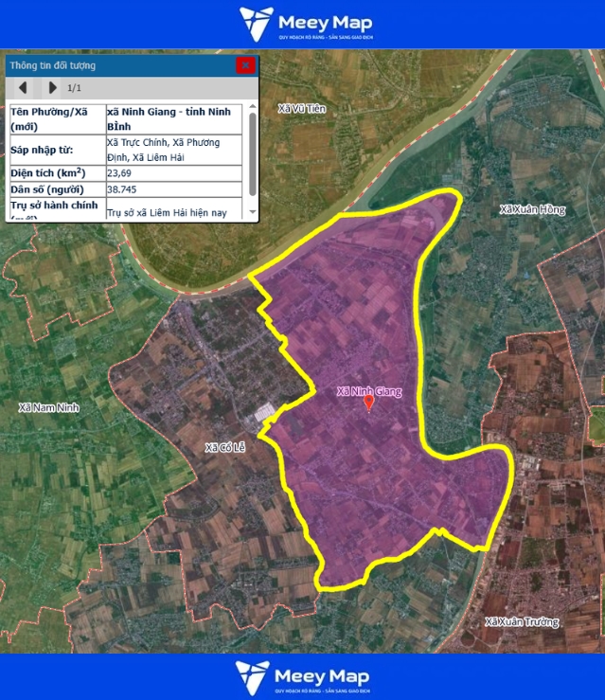Click the Xã Ninh Giang pink label

[x=369, y=390]
